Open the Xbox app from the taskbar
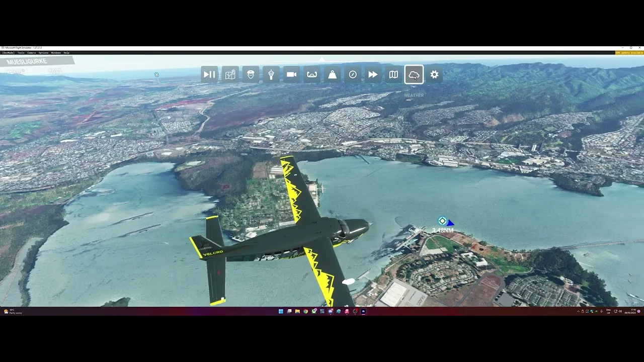This screenshot has width=644, height=362. pos(314,311)
